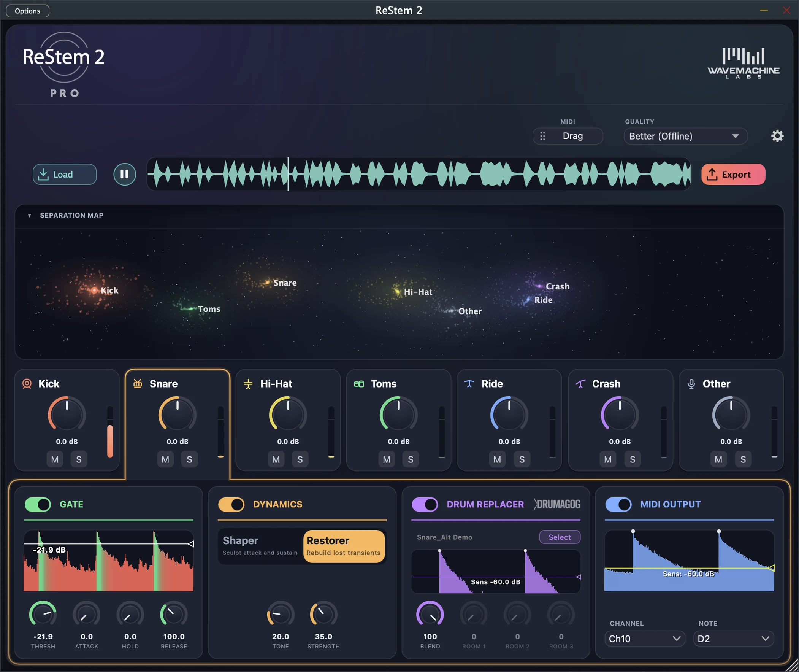Click the Load button
This screenshot has width=799, height=672.
click(64, 174)
